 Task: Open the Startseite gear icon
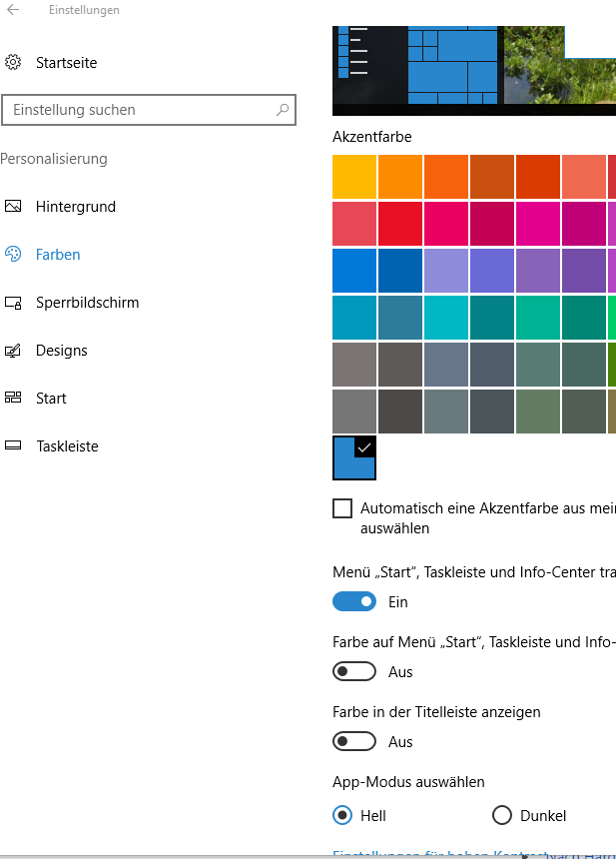(x=13, y=63)
